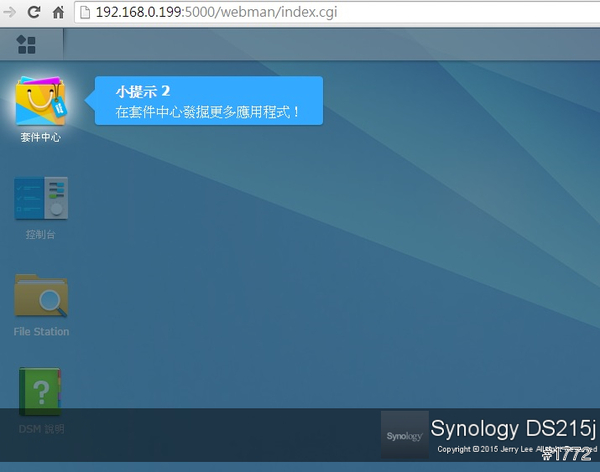Select the 套件中心 label under the icon
Image resolution: width=600 pixels, height=472 pixels.
tap(41, 137)
